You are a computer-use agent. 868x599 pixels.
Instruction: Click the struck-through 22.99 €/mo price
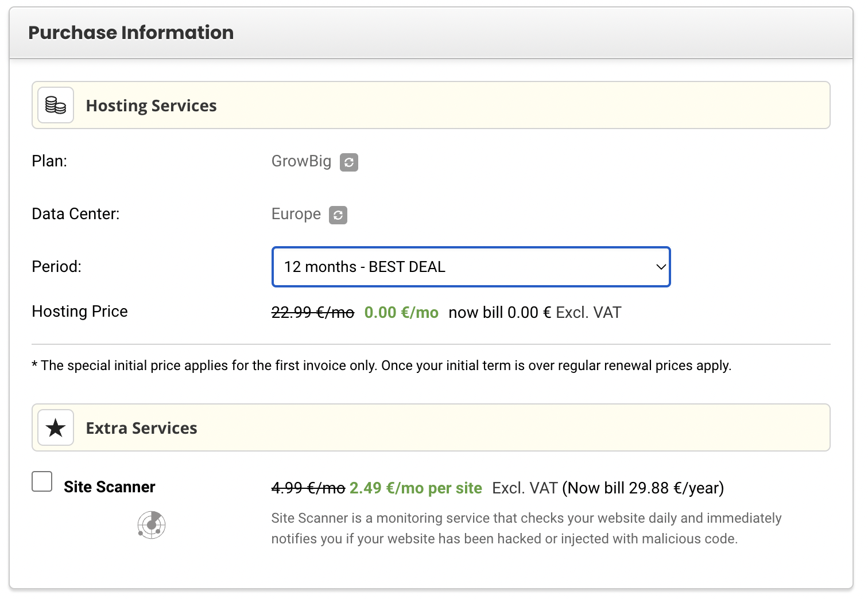coord(313,313)
